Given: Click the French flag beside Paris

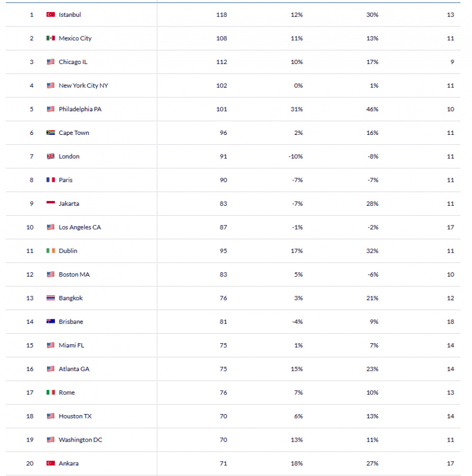Looking at the screenshot, I should (x=51, y=180).
